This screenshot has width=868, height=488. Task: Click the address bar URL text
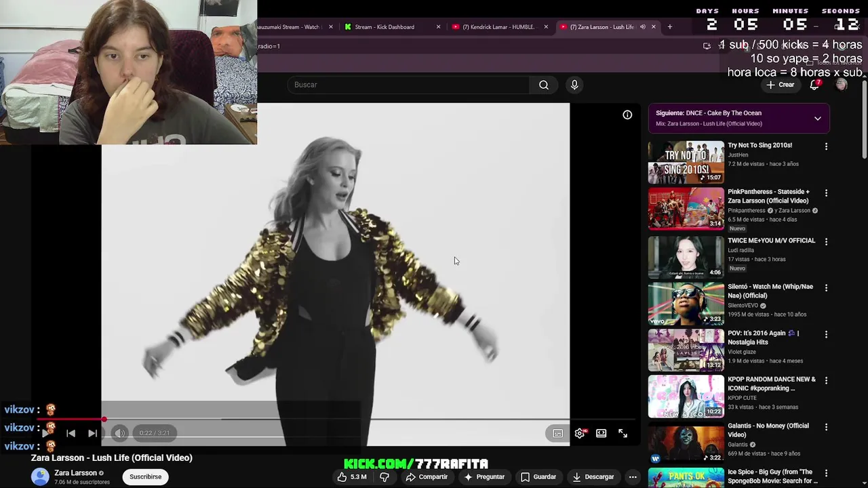point(269,46)
